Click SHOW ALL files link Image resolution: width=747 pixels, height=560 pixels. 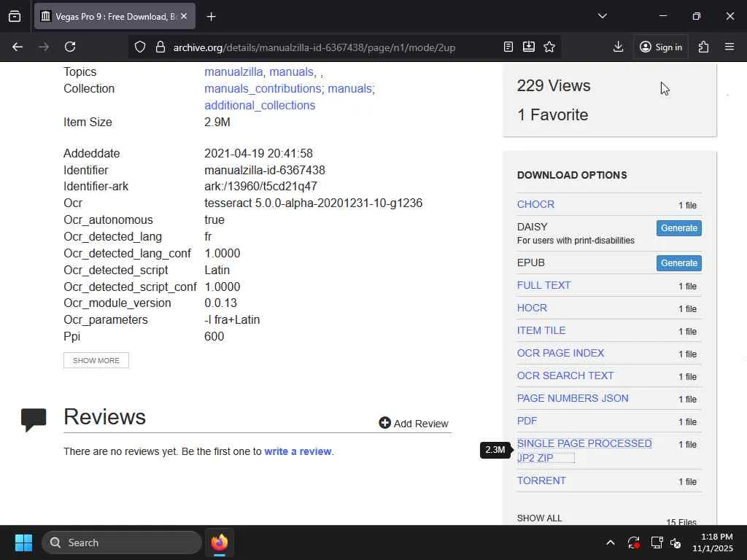(x=539, y=518)
